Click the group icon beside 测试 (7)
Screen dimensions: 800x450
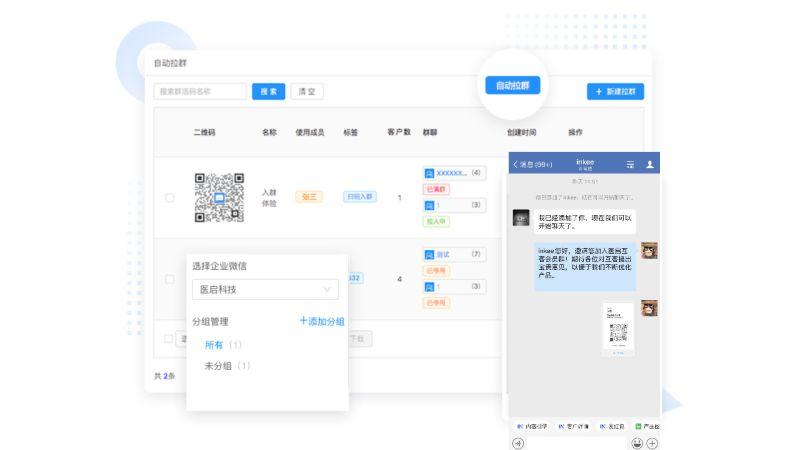tap(429, 255)
